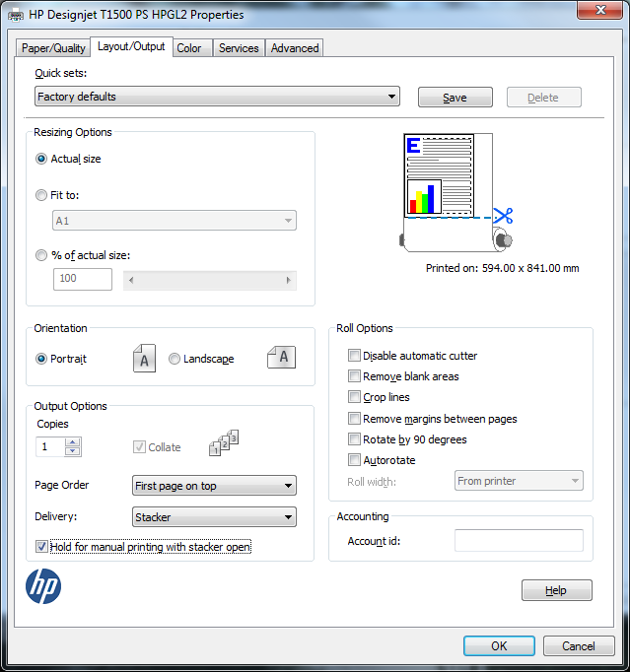630x672 pixels.
Task: Decrease copies with the down arrow
Action: point(73,451)
